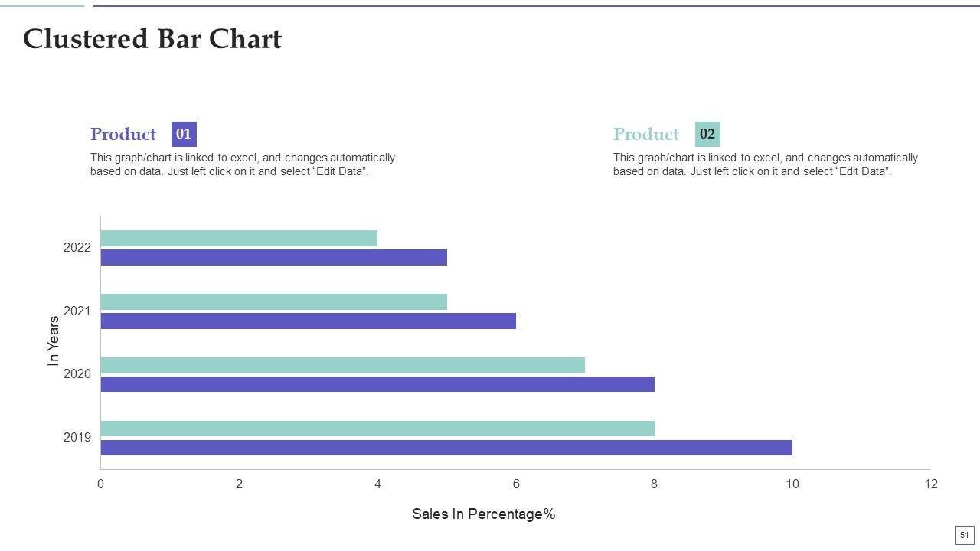Viewport: 980px width, 551px height.
Task: Click the Clustered Bar Chart title
Action: point(152,39)
